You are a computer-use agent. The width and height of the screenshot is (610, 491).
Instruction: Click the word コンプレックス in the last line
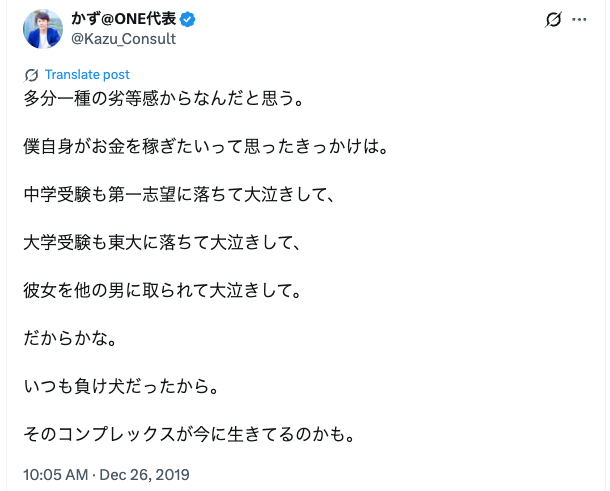point(121,435)
